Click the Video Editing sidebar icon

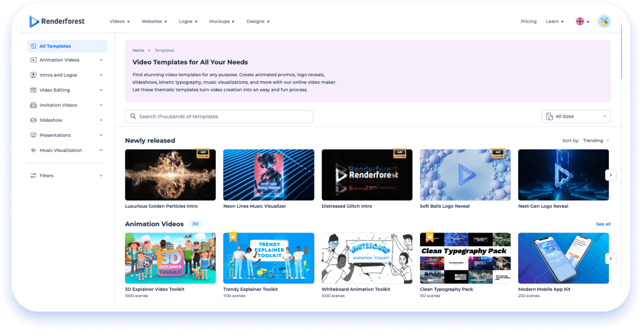[33, 90]
